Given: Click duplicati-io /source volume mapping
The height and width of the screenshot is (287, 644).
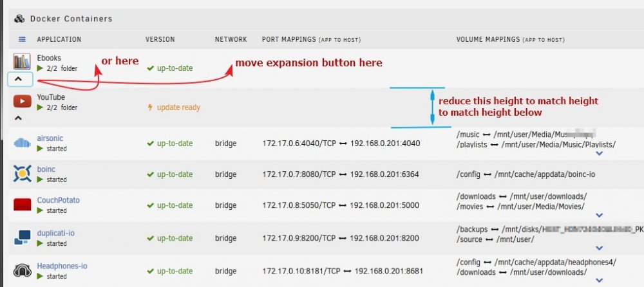Looking at the screenshot, I should coord(495,239).
